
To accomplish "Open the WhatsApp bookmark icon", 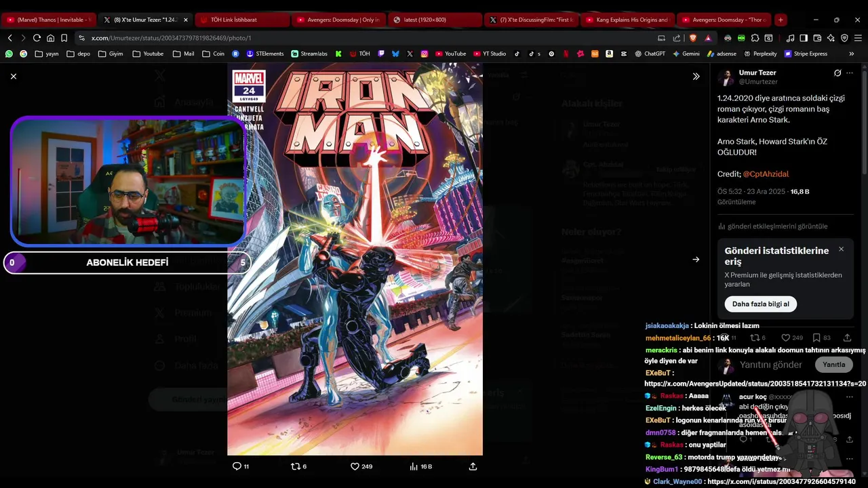I will (x=9, y=54).
